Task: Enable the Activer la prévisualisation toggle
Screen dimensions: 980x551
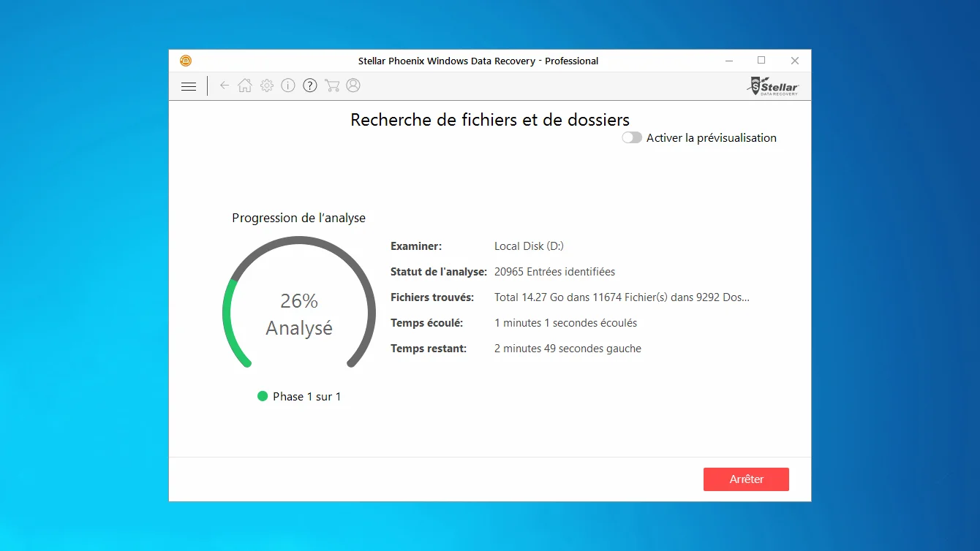Action: click(632, 137)
